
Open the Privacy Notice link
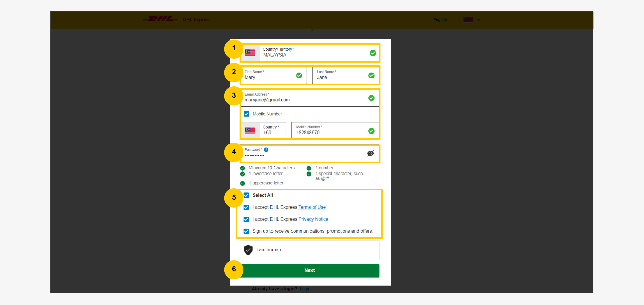(x=313, y=219)
